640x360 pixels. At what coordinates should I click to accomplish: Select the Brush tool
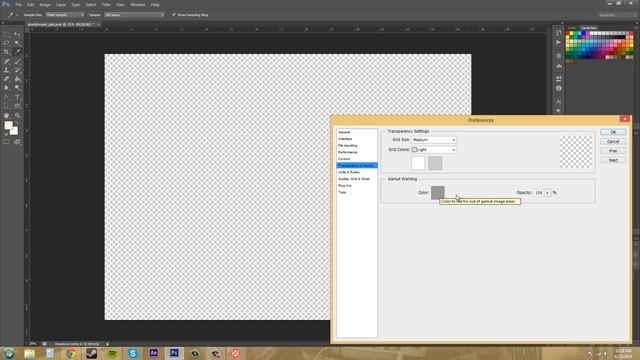17,61
